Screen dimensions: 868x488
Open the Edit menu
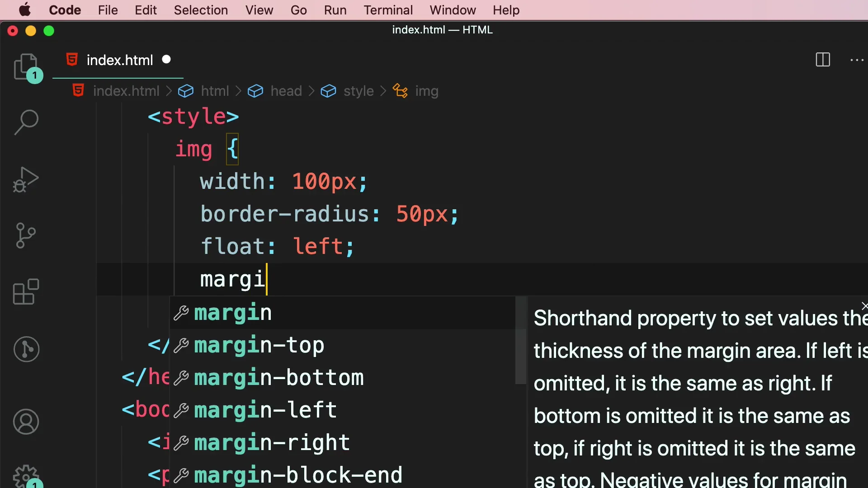[x=146, y=10]
